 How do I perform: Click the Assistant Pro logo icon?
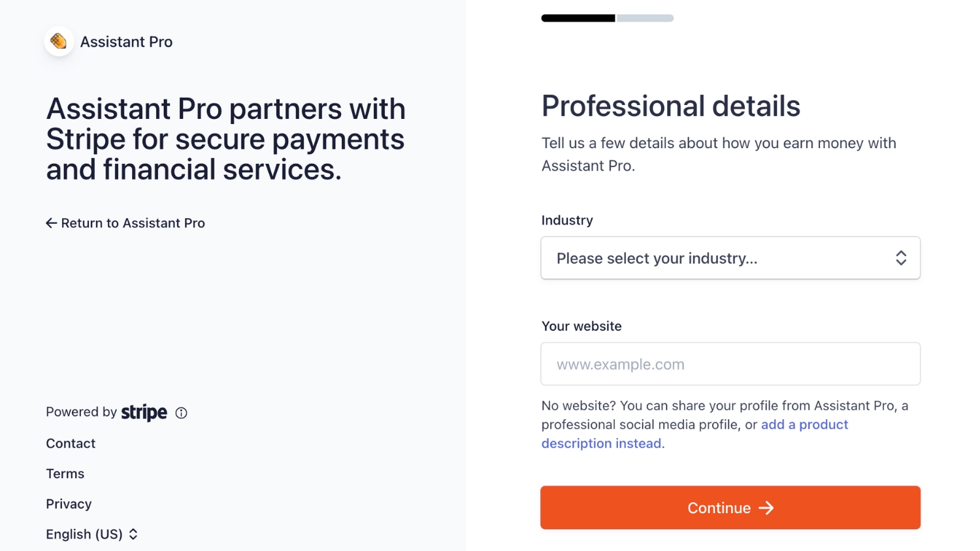(x=59, y=41)
